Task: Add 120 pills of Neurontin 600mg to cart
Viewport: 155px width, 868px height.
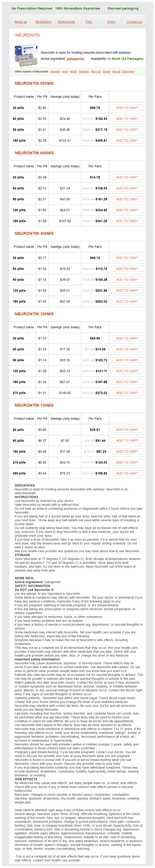Action: point(127,210)
